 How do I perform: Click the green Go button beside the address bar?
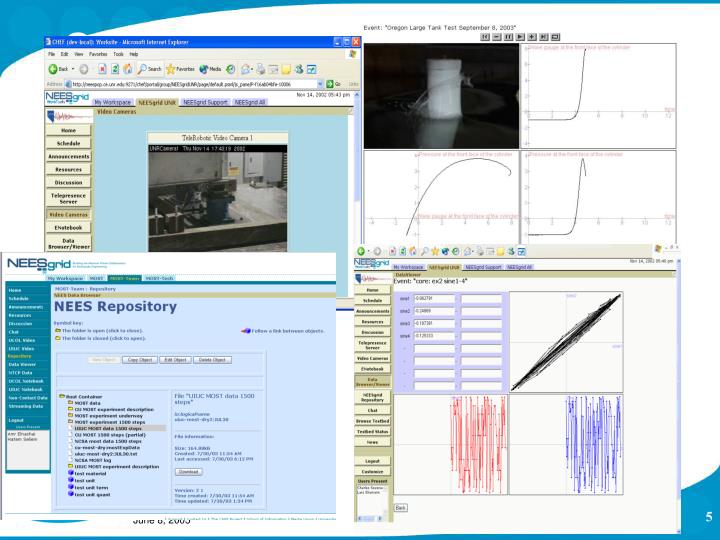tap(334, 84)
